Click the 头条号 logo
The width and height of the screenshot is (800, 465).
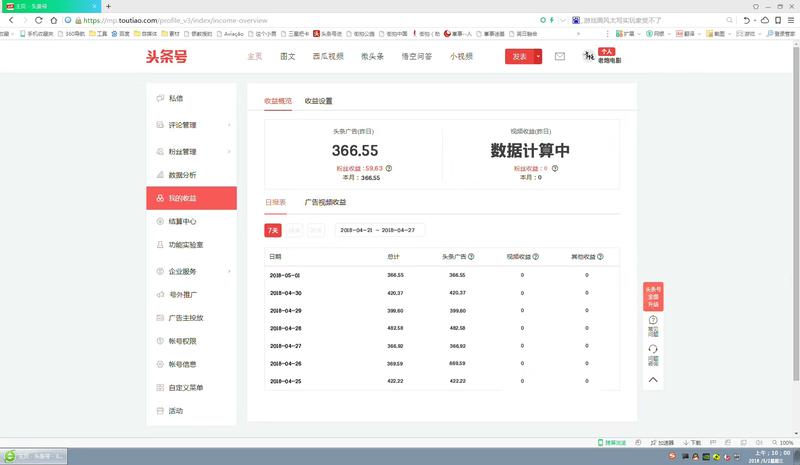pos(166,56)
